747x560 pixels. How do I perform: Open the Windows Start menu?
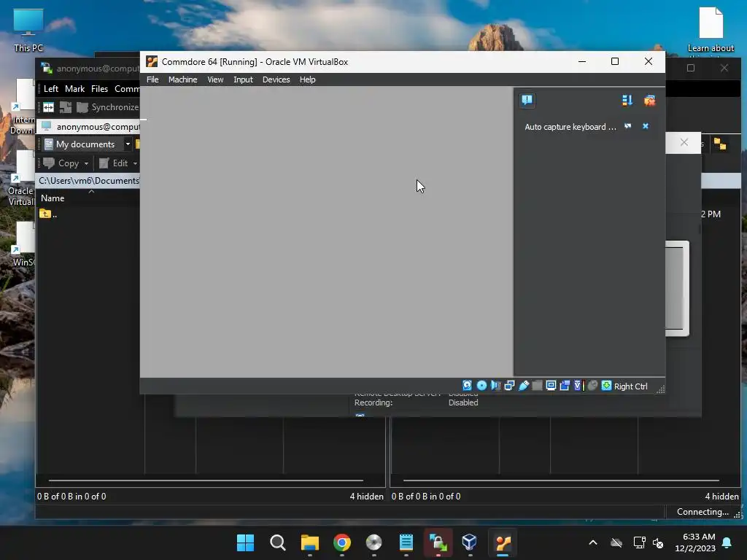pyautogui.click(x=245, y=542)
